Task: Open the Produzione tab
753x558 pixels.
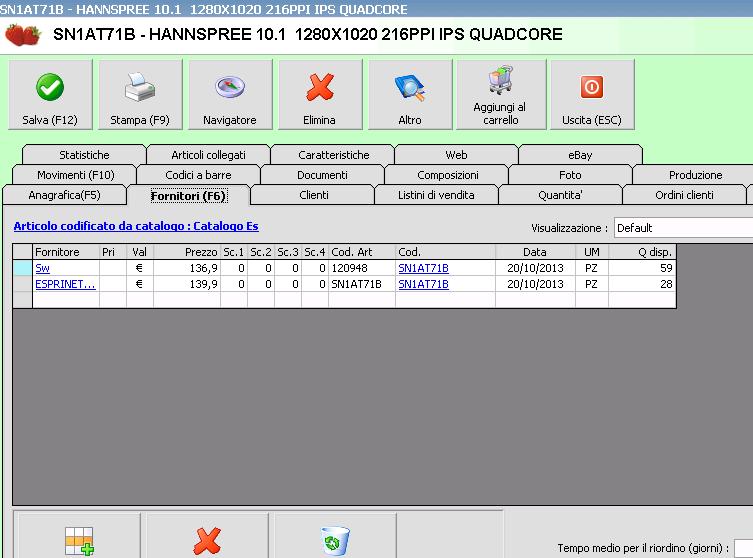Action: (695, 175)
